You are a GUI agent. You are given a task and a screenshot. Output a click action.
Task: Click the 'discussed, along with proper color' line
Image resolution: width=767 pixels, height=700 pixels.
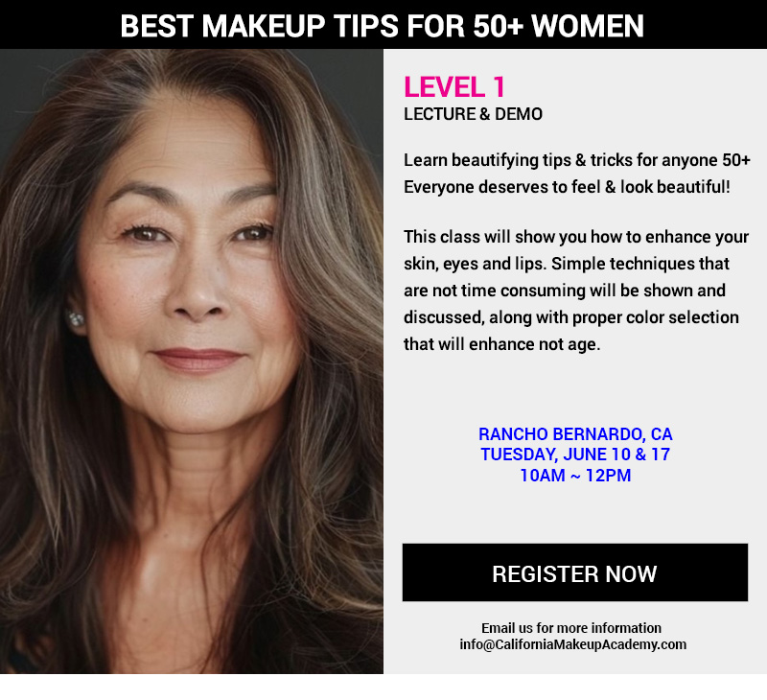click(571, 317)
